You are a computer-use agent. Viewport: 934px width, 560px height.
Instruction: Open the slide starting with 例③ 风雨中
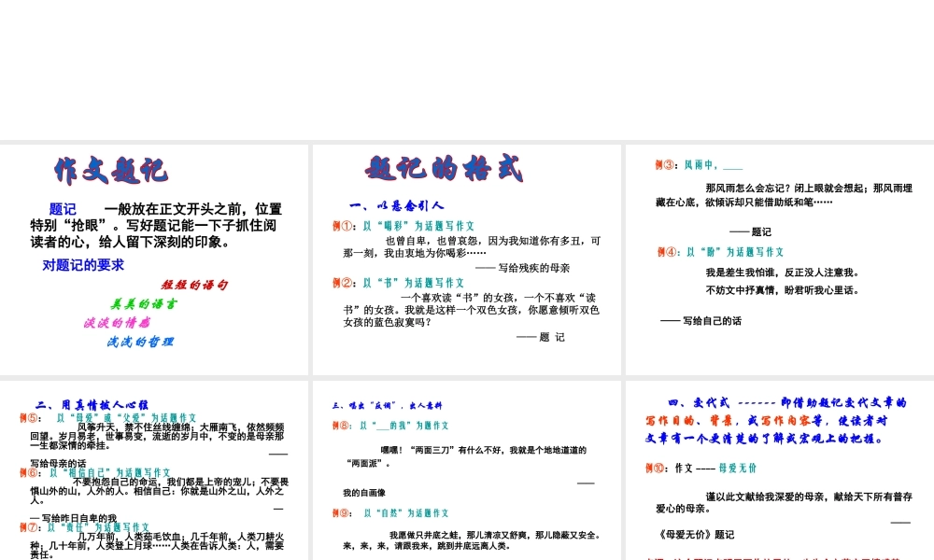[x=780, y=259]
